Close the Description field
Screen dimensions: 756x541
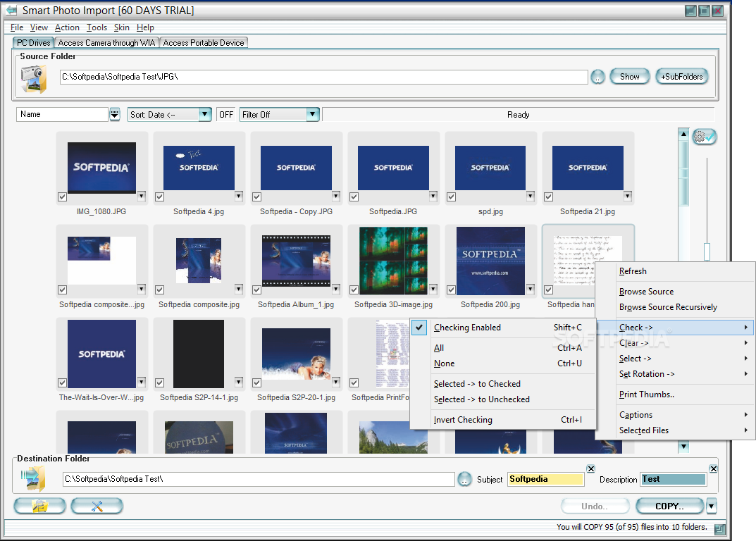(714, 468)
